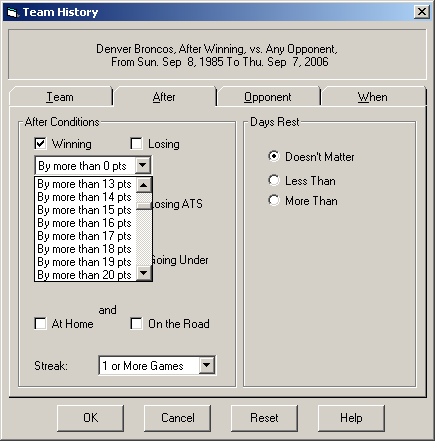Select the Less Than radio button
Viewport: 435px width, 441px height.
point(274,180)
